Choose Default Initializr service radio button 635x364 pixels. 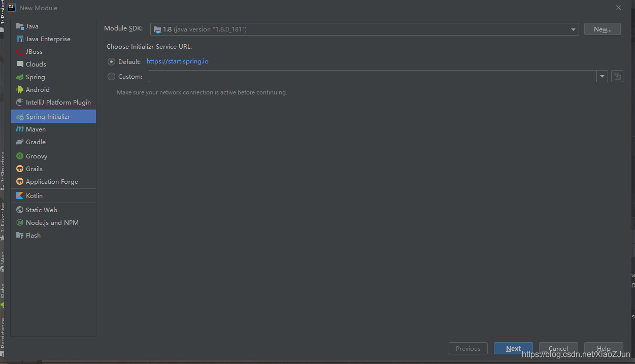[x=111, y=61]
